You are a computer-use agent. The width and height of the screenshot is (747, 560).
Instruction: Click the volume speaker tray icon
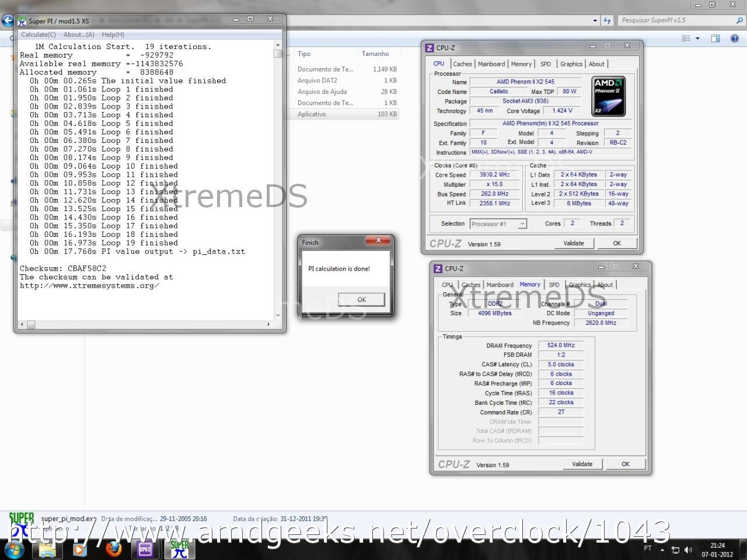click(689, 549)
